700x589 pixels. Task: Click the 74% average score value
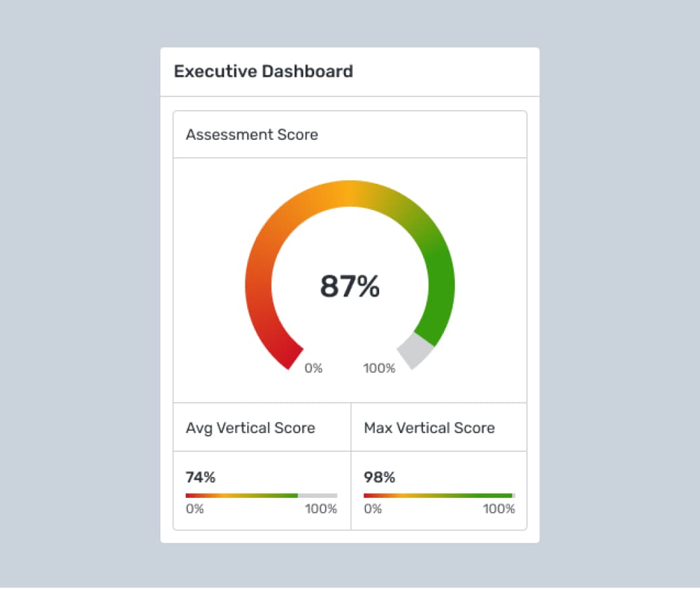pos(201,478)
